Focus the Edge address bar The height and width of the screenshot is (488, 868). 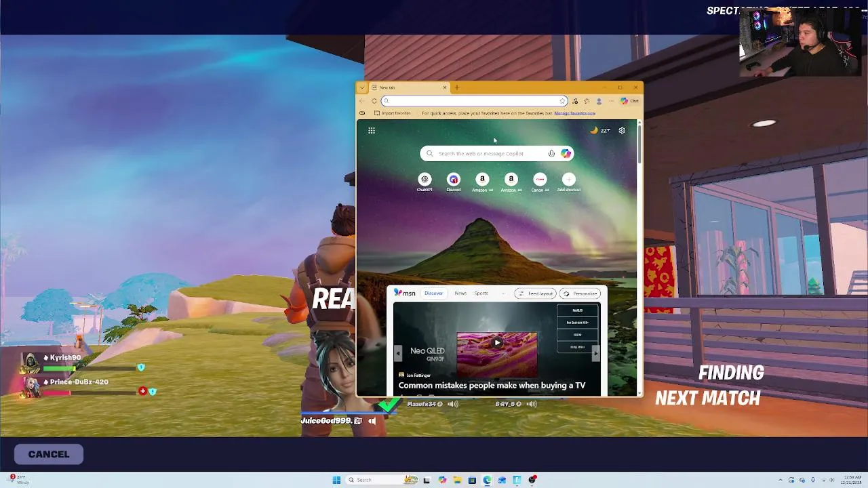[473, 101]
